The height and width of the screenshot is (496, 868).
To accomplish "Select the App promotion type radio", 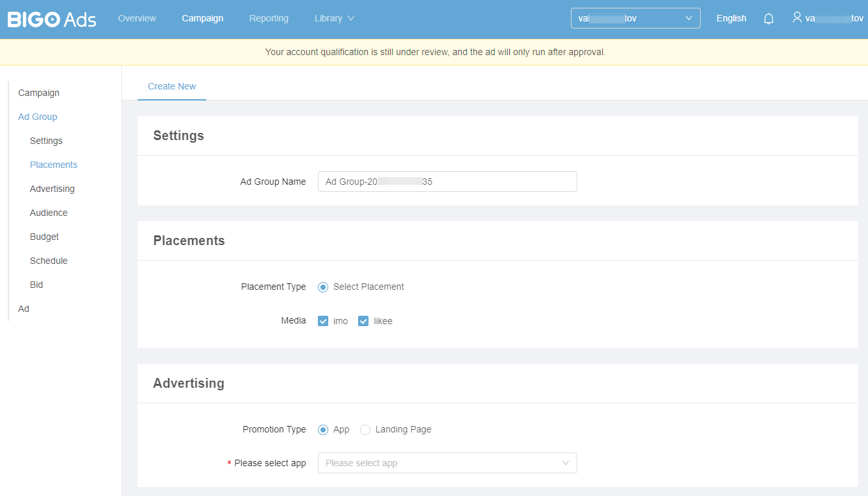I will (x=323, y=430).
